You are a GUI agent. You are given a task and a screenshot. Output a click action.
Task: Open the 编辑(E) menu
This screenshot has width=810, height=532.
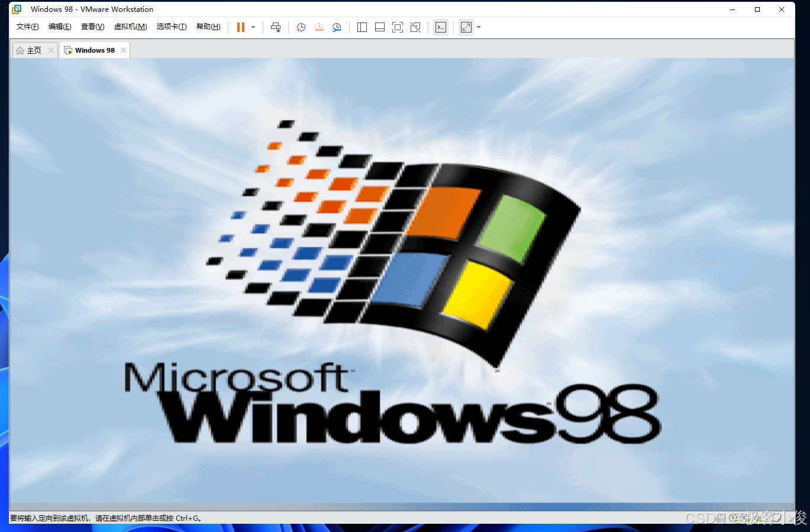pos(60,27)
